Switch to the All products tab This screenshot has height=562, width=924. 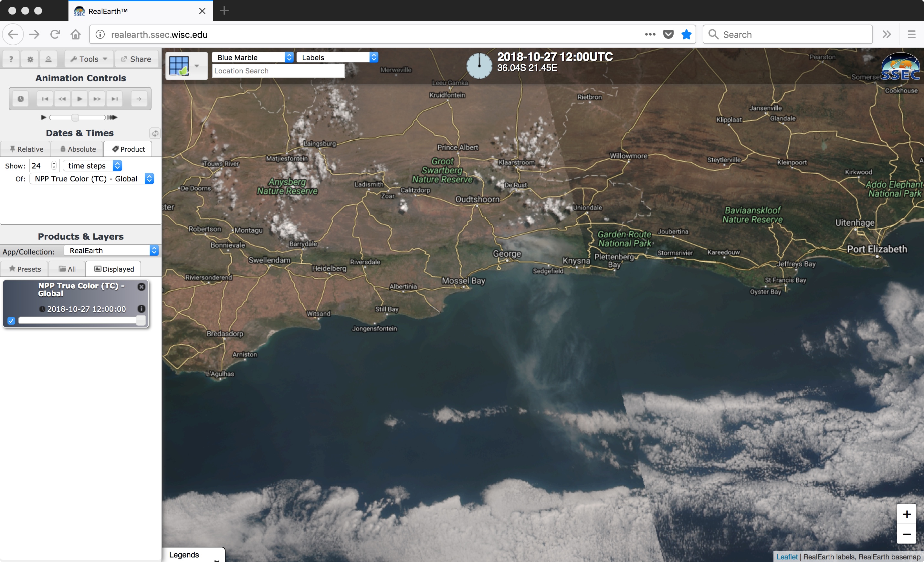(x=67, y=269)
